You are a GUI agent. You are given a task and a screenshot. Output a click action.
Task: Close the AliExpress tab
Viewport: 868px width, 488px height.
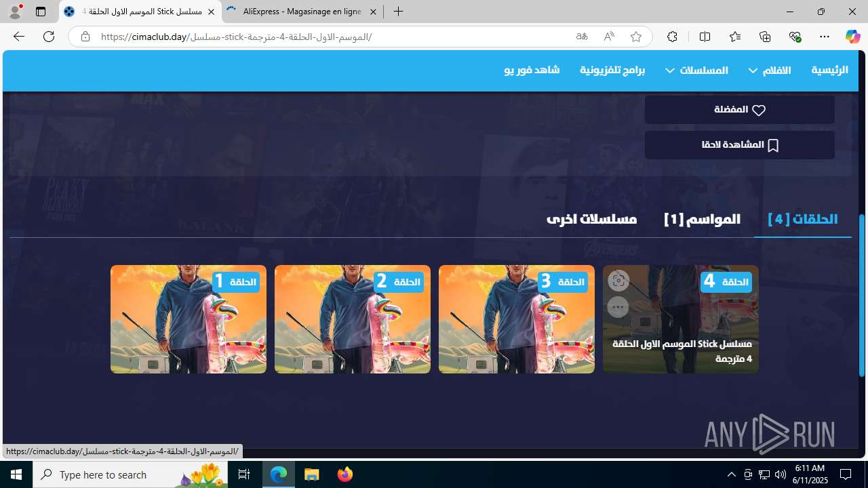[x=373, y=12]
